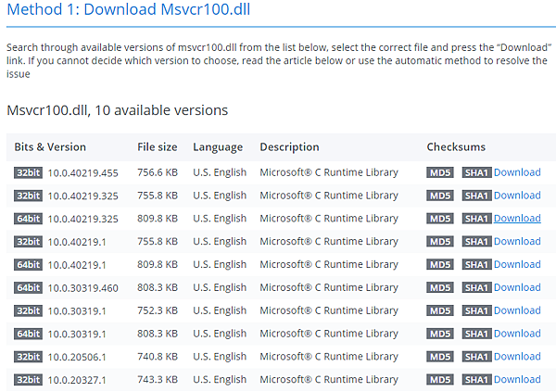Viewport: 556px width, 392px height.
Task: Download version 10.0.20506.1
Action: (517, 357)
